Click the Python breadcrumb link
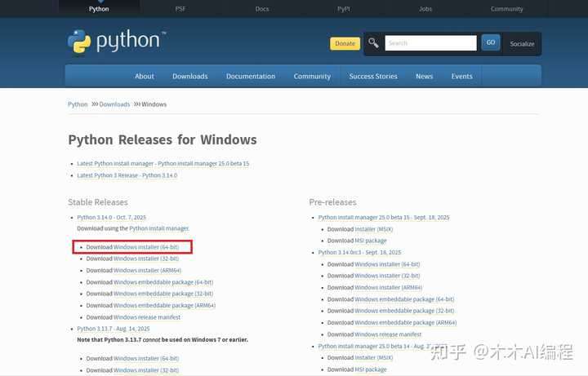 click(x=78, y=104)
